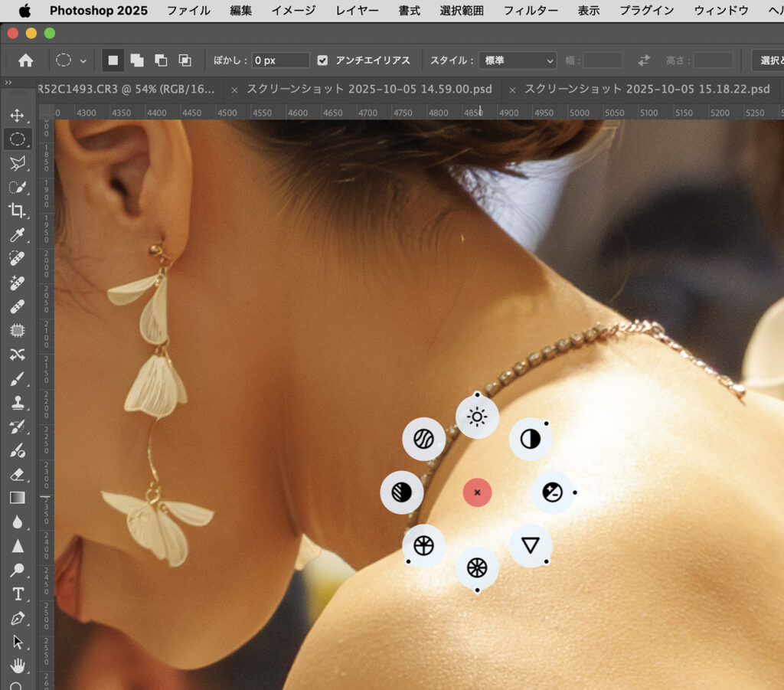Enable the add to selection mode
Screen dimensions: 784x690
136,60
